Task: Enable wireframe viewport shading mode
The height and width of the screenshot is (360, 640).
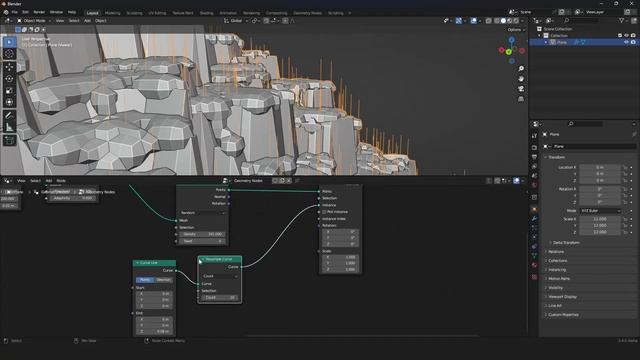Action: (x=497, y=21)
